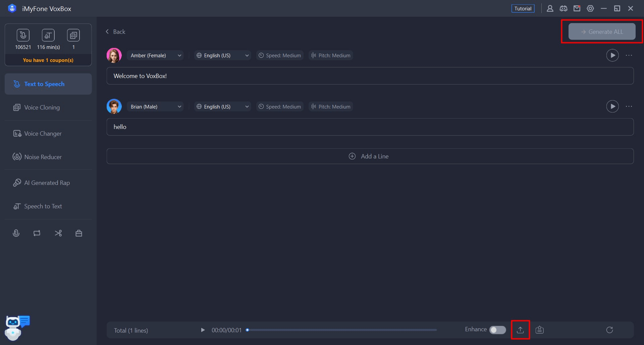The height and width of the screenshot is (345, 644).
Task: Click Amber's avatar image
Action: click(114, 55)
